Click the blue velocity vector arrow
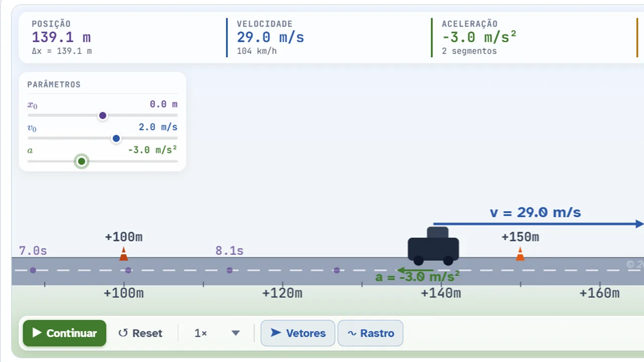644x362 pixels. (x=538, y=224)
